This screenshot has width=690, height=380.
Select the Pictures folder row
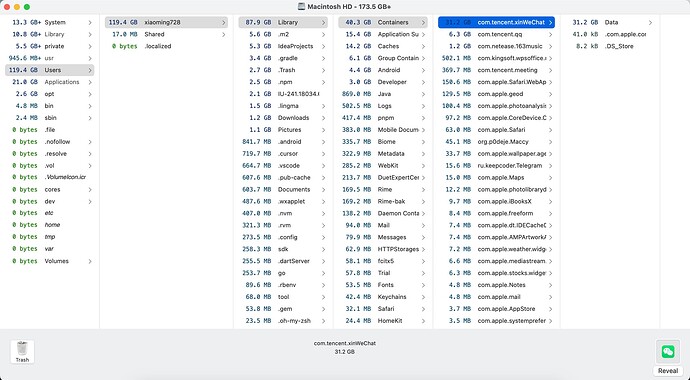click(283, 130)
